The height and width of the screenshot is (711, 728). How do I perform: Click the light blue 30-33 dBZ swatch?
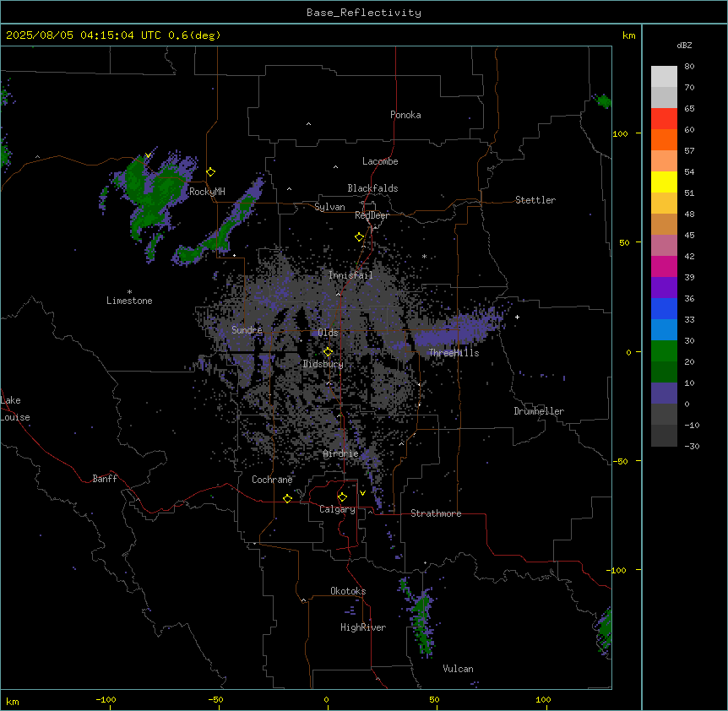coord(664,330)
